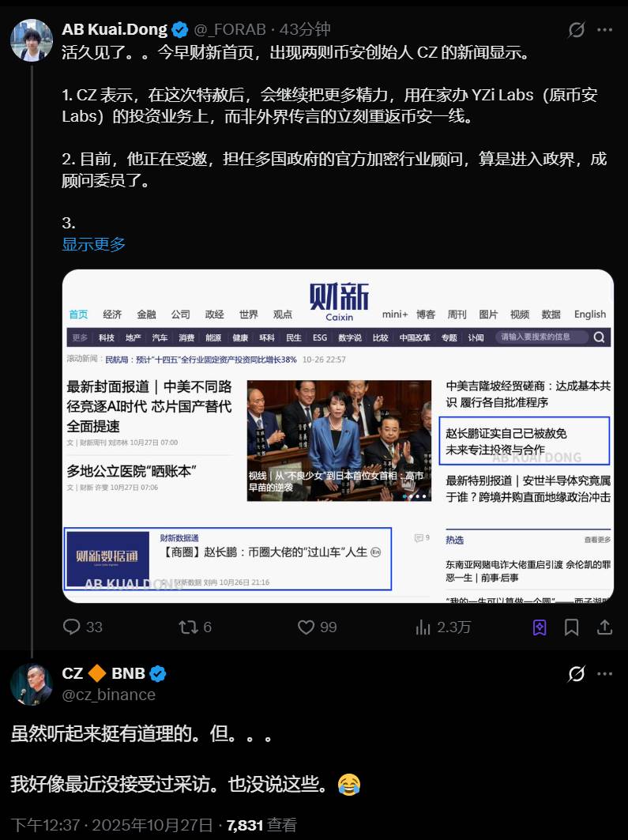
Task: Open more options menu on CZ's reply
Action: 605,673
